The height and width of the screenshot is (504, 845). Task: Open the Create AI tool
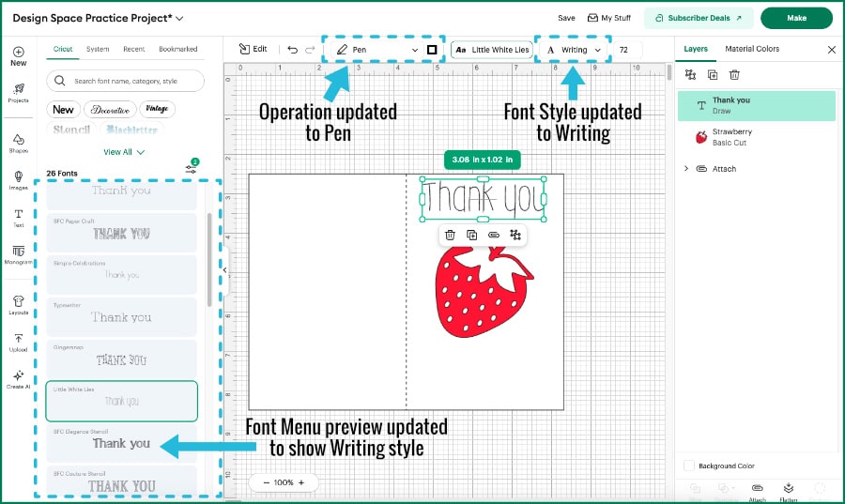[19, 379]
